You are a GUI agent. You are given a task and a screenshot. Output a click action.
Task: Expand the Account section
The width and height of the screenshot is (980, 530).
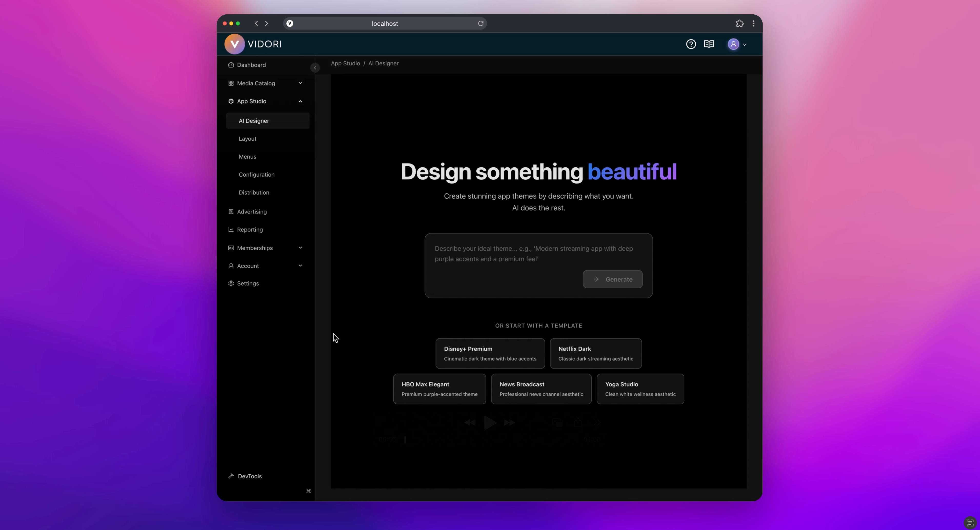tap(300, 266)
